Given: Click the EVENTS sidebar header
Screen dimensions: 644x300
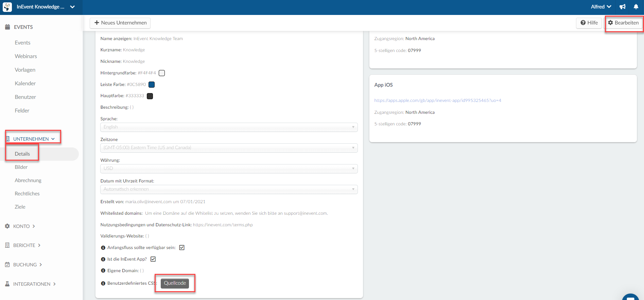Looking at the screenshot, I should coord(23,27).
